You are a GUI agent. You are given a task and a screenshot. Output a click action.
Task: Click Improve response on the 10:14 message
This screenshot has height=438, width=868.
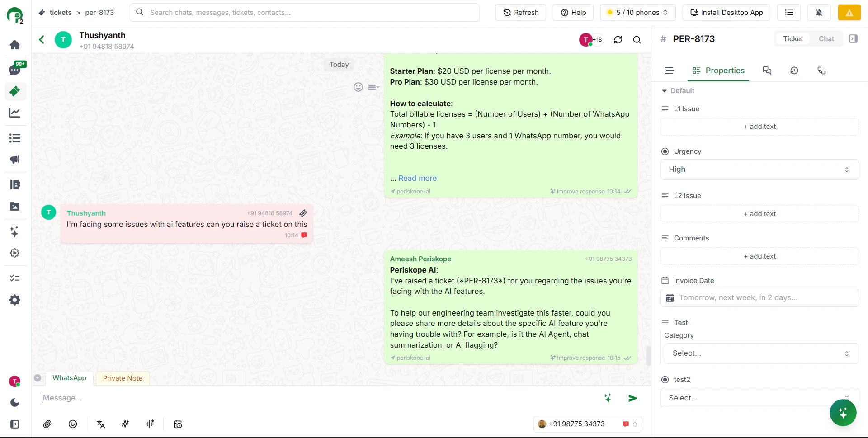coord(577,192)
